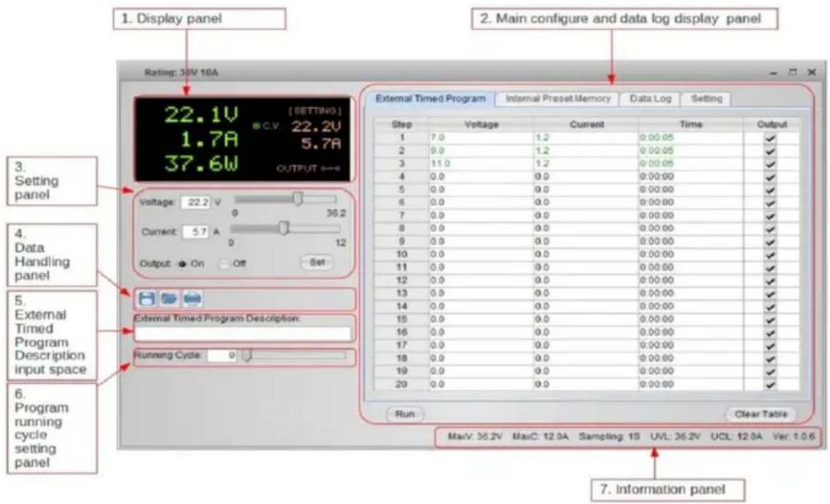The width and height of the screenshot is (830, 504).
Task: Select the Output On radio button
Action: click(x=181, y=263)
